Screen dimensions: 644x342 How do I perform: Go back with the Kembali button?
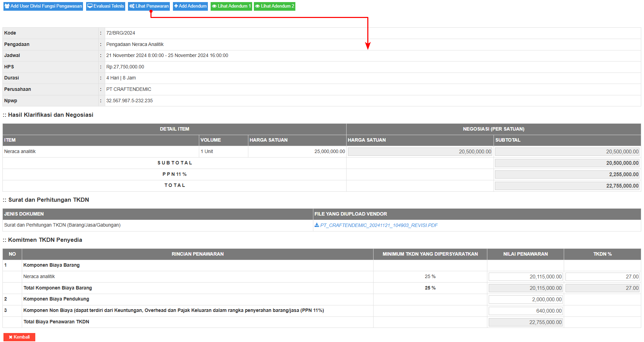pos(19,337)
